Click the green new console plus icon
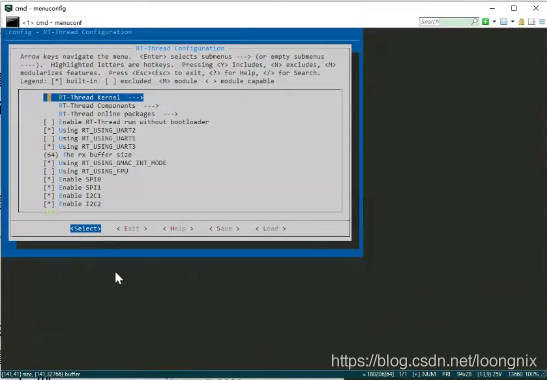This screenshot has width=547, height=380. pyautogui.click(x=485, y=22)
